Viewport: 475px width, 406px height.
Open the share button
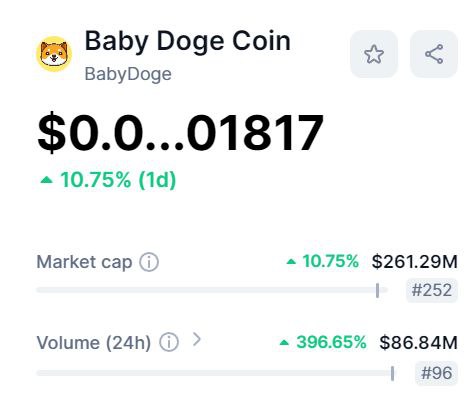pos(434,54)
